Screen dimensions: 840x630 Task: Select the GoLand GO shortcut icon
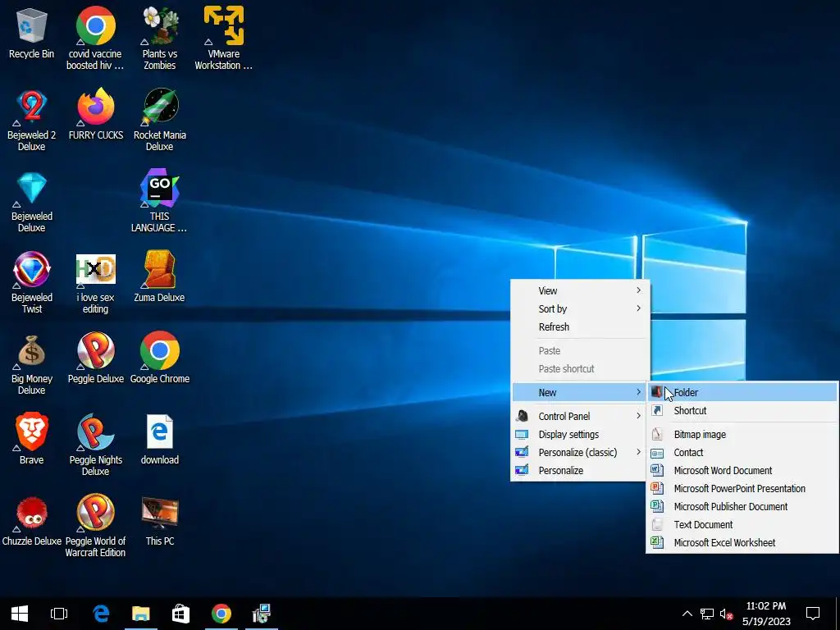coord(160,188)
